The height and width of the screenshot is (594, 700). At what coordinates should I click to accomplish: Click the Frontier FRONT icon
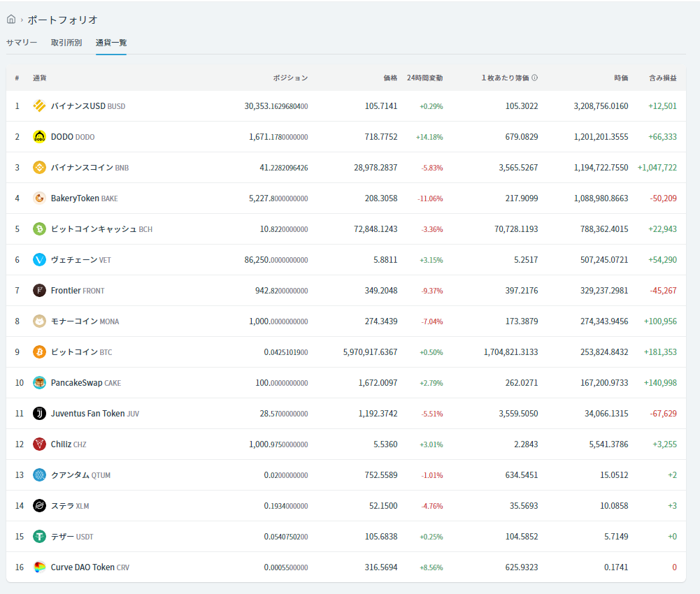point(39,291)
